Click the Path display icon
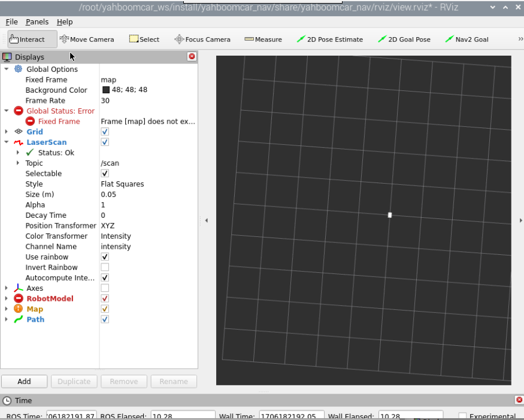 (x=19, y=319)
